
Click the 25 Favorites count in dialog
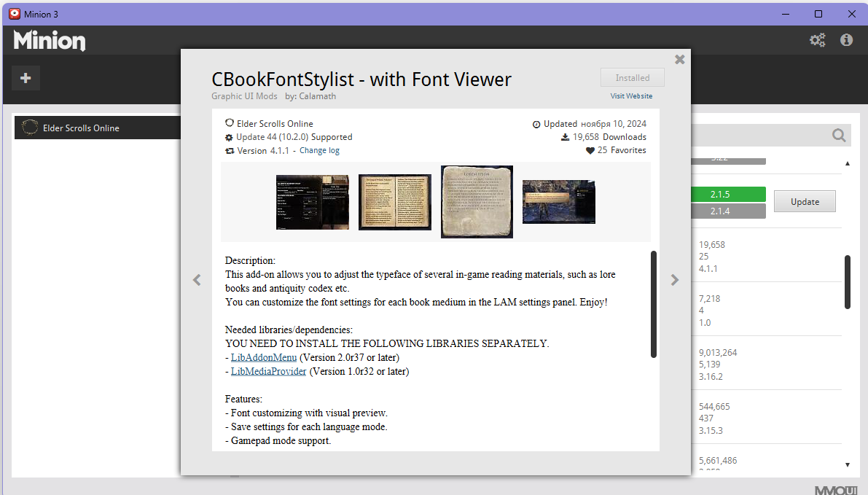click(x=621, y=151)
